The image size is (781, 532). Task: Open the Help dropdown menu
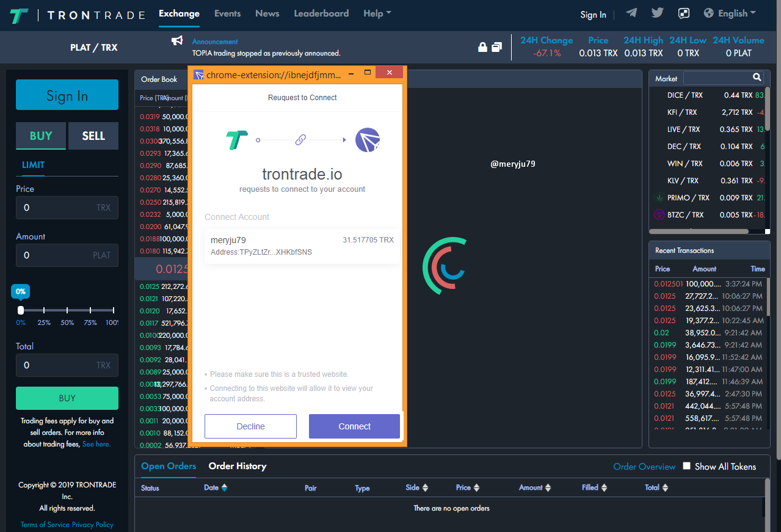click(377, 13)
